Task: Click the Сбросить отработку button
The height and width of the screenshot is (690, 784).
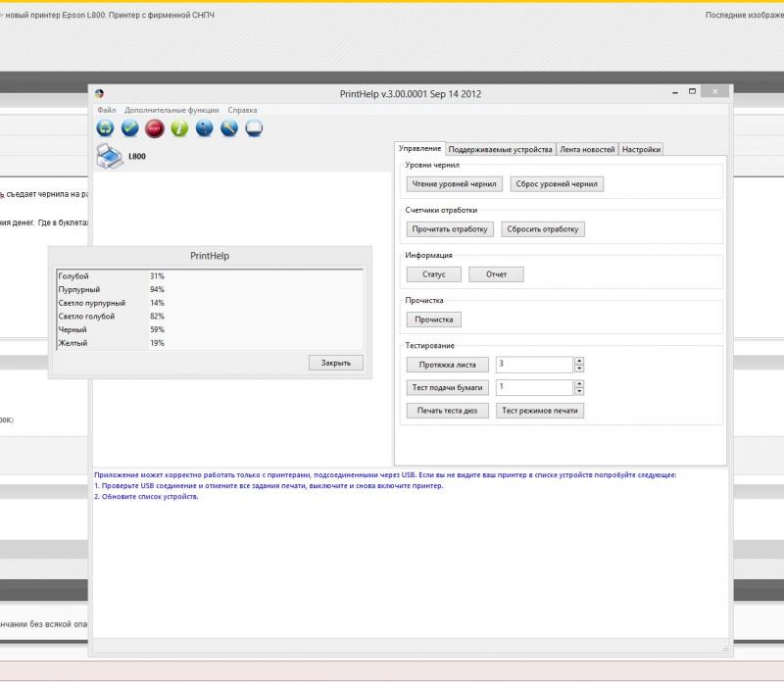Action: click(x=543, y=229)
